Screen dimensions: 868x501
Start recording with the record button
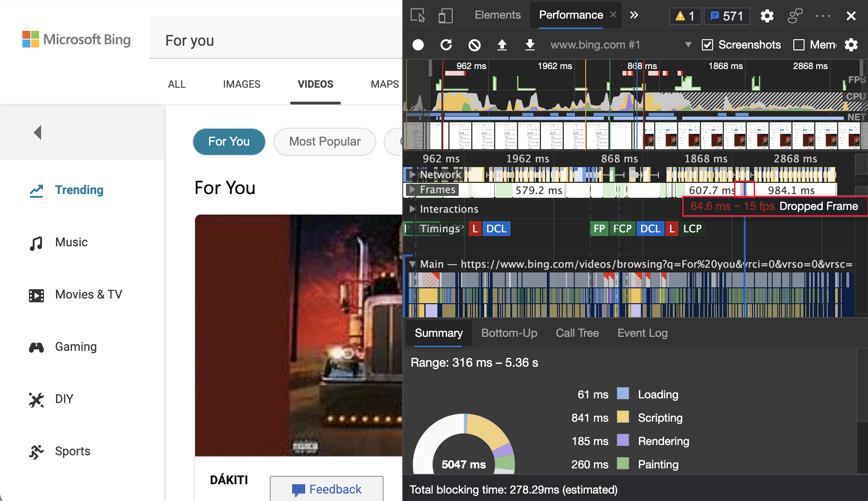(418, 45)
